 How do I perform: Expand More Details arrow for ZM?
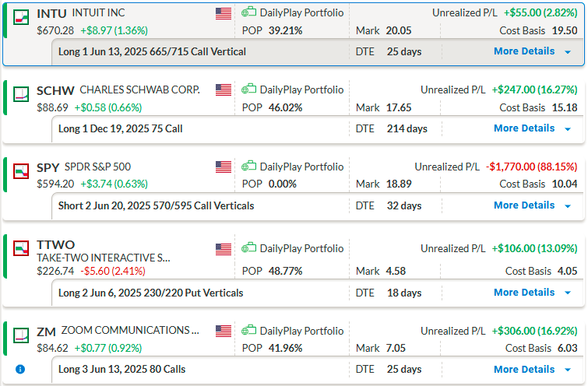click(x=568, y=370)
